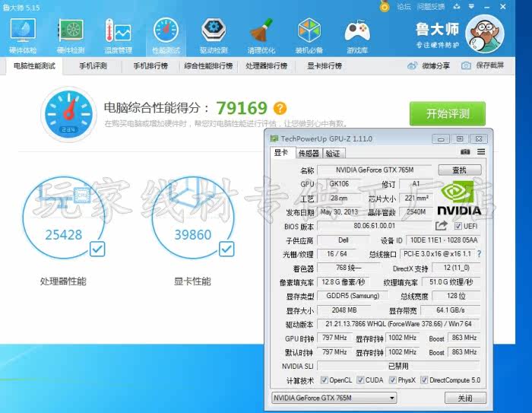This screenshot has height=413, width=532.
Task: Toggle the DirectCompute 5.0 checkbox
Action: click(424, 380)
